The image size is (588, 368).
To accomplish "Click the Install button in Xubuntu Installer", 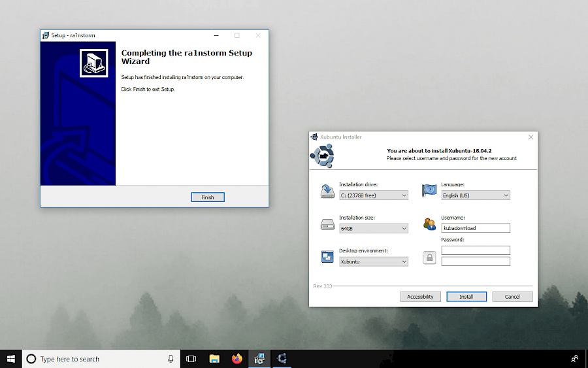I will click(x=466, y=296).
